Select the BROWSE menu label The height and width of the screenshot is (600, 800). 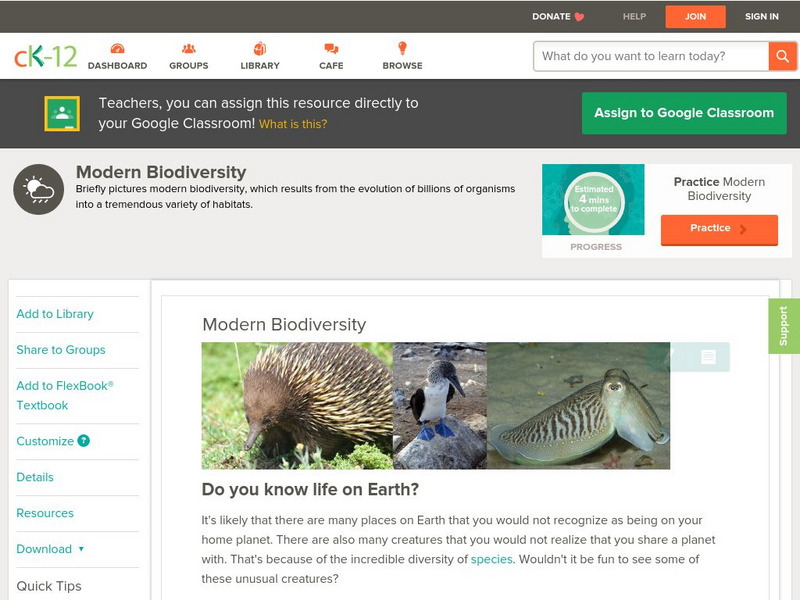pos(403,66)
